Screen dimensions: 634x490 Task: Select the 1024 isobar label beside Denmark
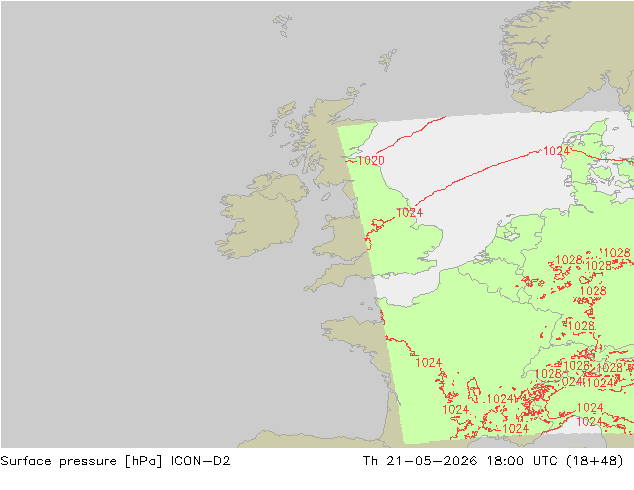tap(556, 151)
